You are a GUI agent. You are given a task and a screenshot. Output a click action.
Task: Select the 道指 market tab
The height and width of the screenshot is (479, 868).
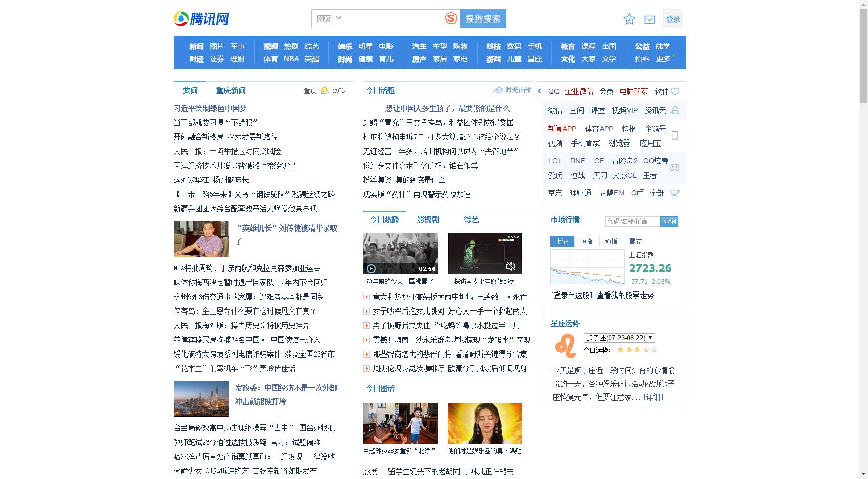pos(611,241)
